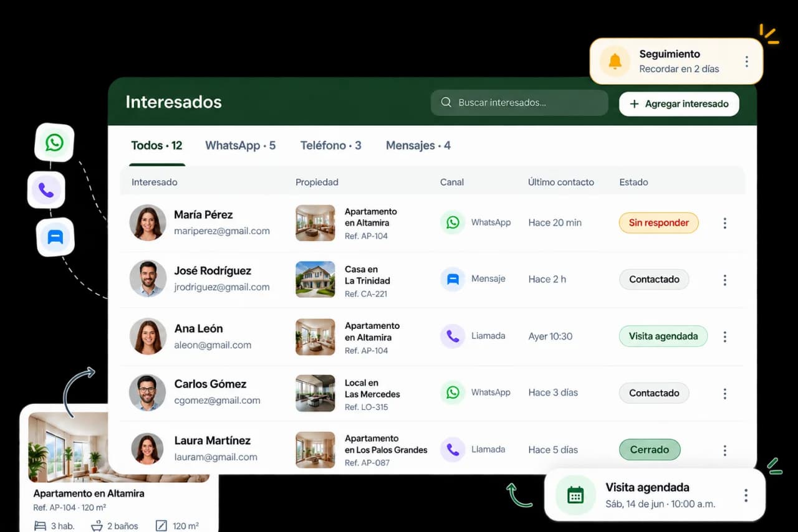Click the WhatsApp icon in María Pérez row
This screenshot has height=532, width=798.
coord(453,222)
